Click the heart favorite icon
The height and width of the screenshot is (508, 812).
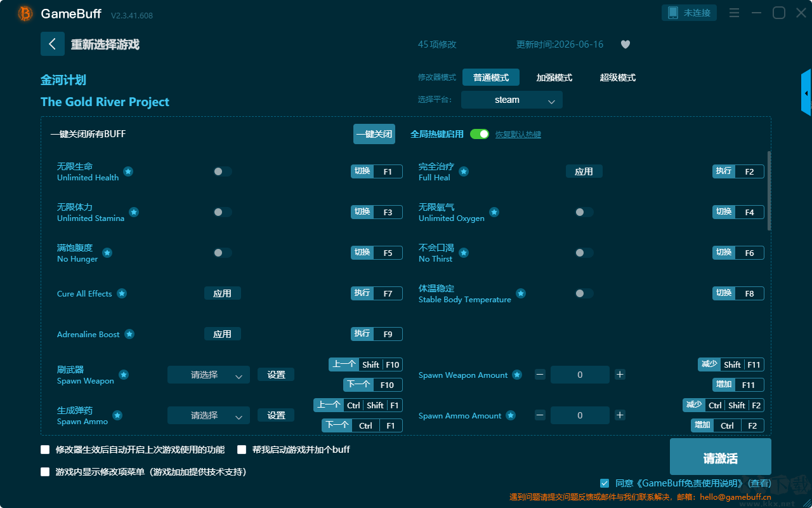(x=625, y=44)
